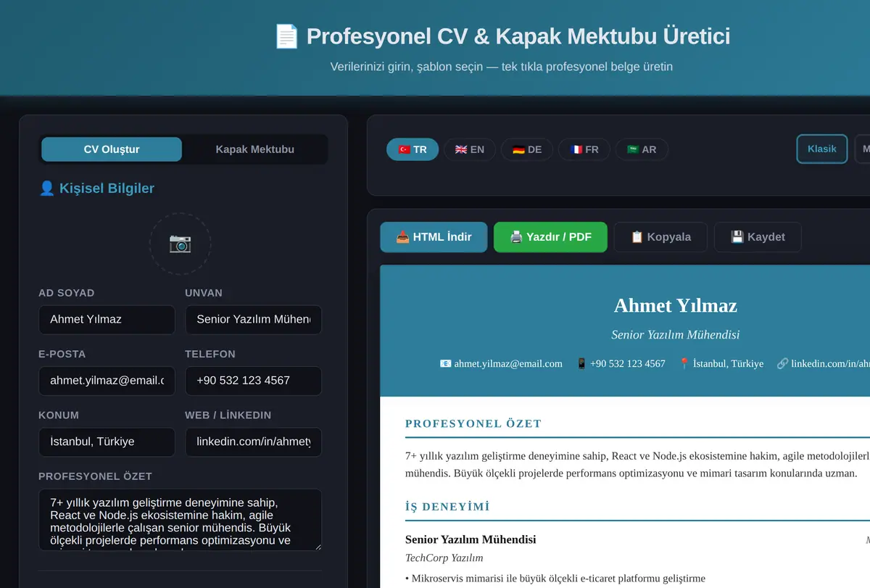870x588 pixels.
Task: Click the Kişisel Bilgiler section heading
Action: [x=96, y=189]
